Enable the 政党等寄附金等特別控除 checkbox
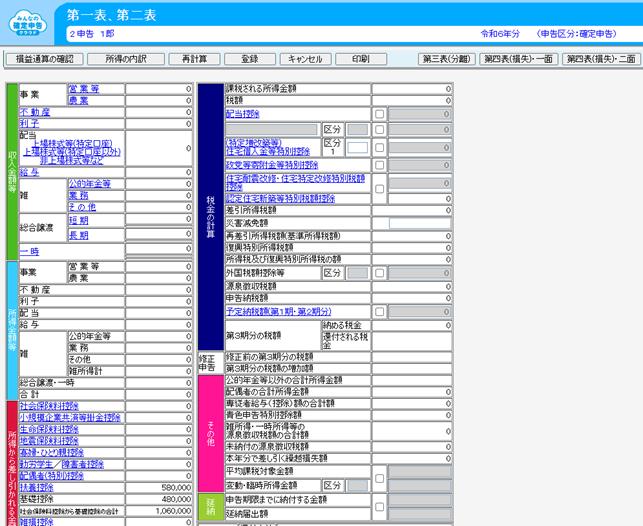 [379, 165]
